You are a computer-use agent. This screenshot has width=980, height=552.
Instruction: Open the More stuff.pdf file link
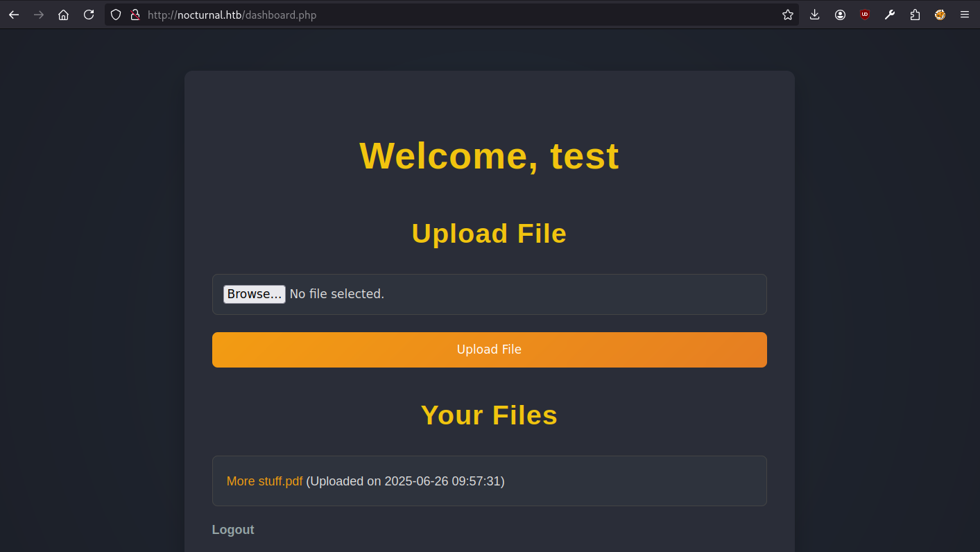pos(264,481)
